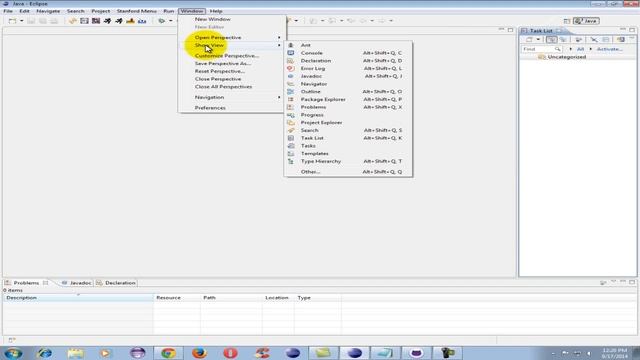The height and width of the screenshot is (360, 640).
Task: Open Firefox from the taskbar
Action: pos(199,353)
